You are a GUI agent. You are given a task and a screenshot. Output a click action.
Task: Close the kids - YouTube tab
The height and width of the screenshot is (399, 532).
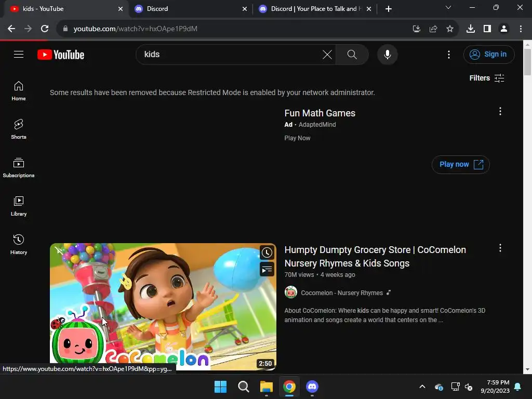(121, 9)
